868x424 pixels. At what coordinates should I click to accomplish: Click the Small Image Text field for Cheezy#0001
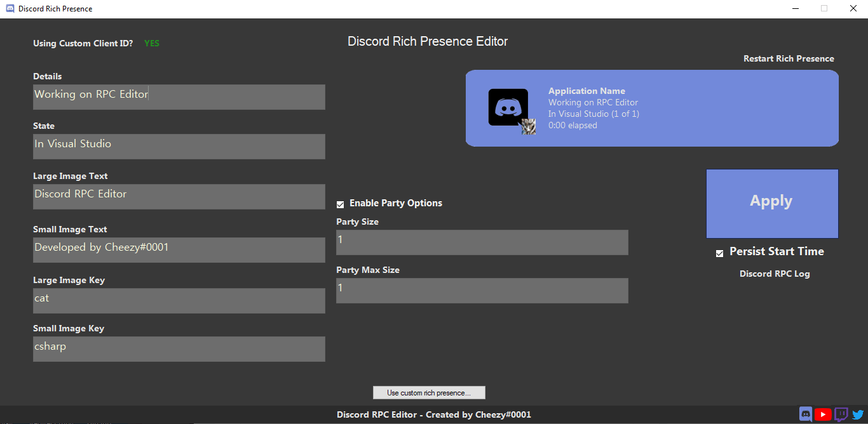point(179,249)
